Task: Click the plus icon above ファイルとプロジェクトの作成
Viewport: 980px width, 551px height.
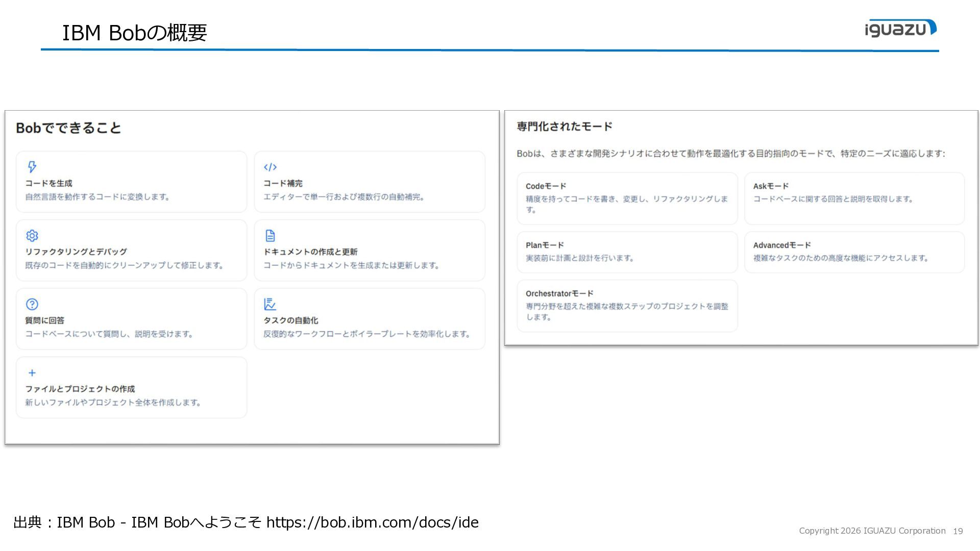Action: click(x=32, y=373)
